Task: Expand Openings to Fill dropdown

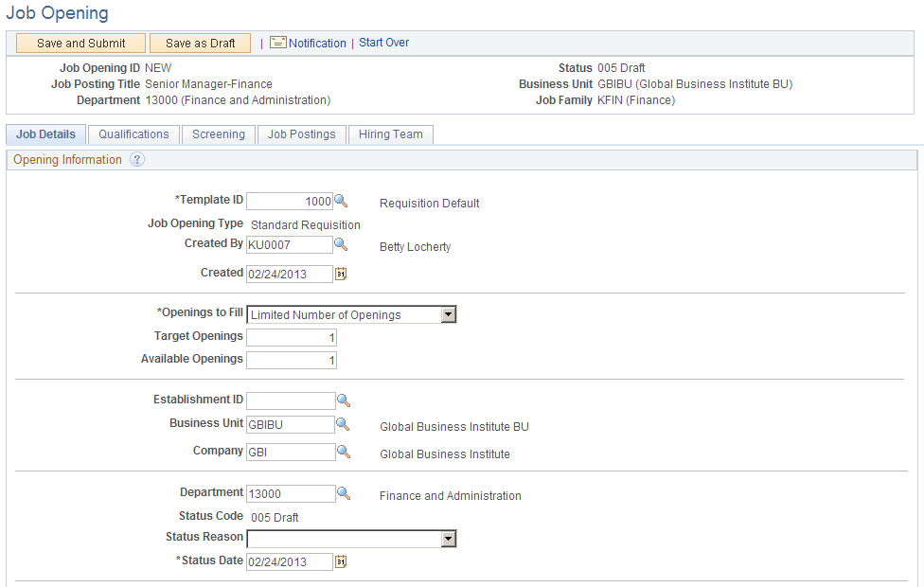Action: [x=449, y=314]
